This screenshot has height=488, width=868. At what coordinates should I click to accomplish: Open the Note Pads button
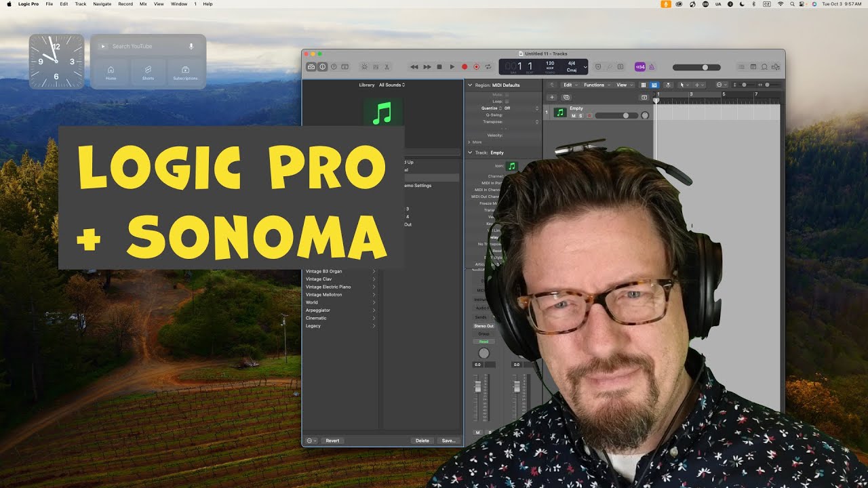[x=753, y=66]
